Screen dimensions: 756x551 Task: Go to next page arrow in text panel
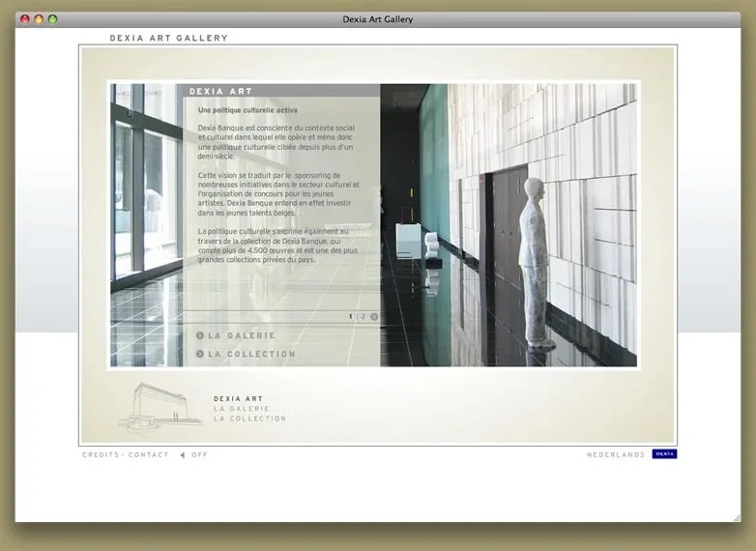[374, 317]
